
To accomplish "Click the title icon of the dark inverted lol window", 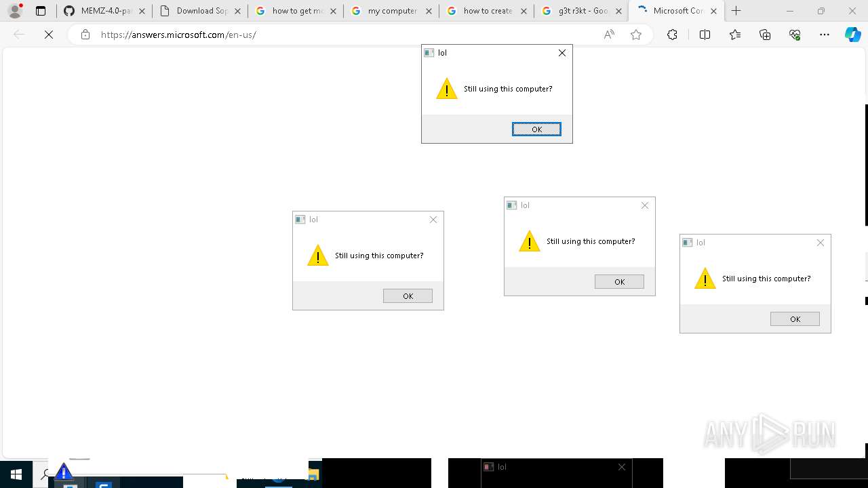I will [x=488, y=467].
